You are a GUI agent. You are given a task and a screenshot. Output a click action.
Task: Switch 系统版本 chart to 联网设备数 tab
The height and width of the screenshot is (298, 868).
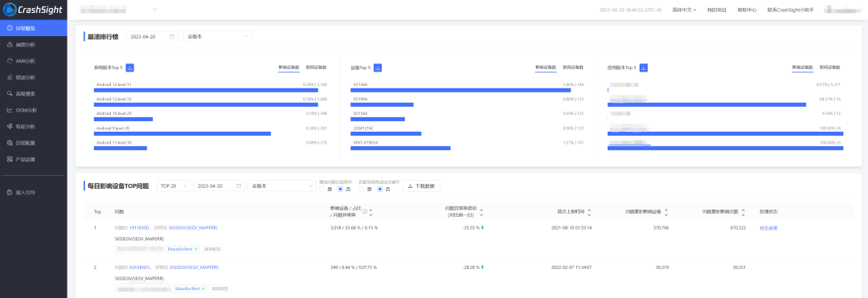[316, 67]
